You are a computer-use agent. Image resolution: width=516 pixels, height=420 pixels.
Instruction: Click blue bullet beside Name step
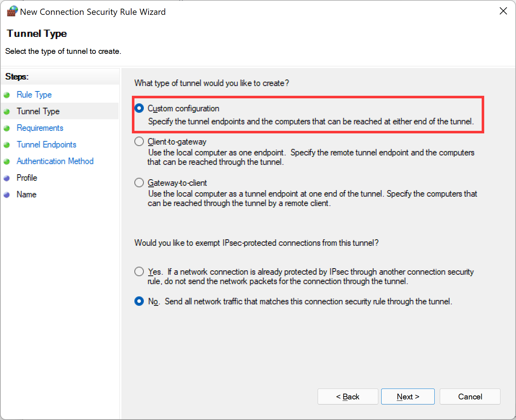click(x=7, y=195)
